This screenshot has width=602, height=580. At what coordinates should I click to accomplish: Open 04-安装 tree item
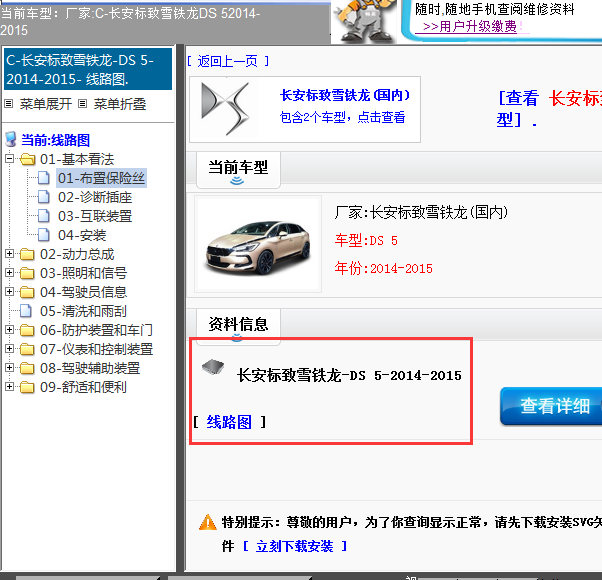pos(82,235)
